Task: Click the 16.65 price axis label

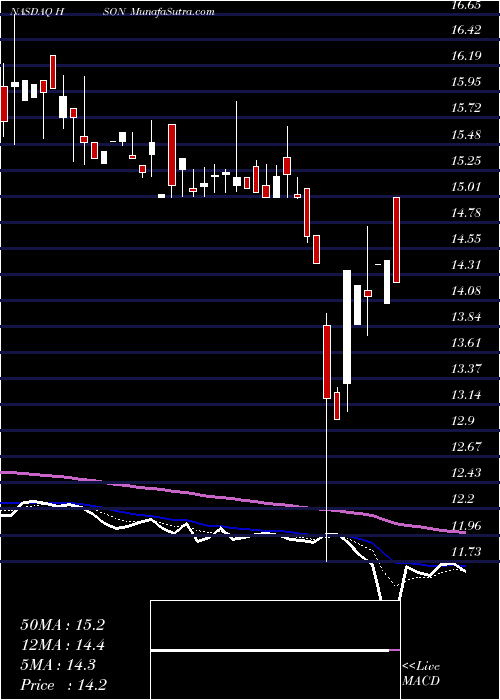Action: pyautogui.click(x=467, y=4)
